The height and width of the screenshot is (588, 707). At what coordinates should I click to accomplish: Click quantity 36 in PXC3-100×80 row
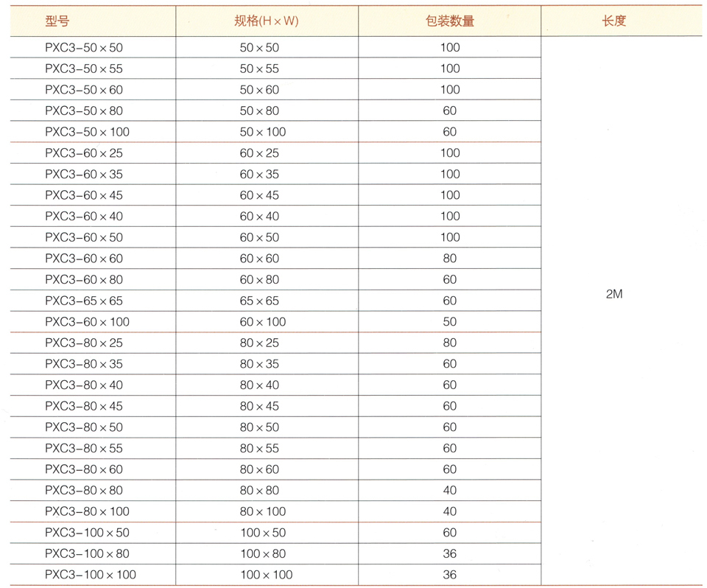click(x=449, y=553)
